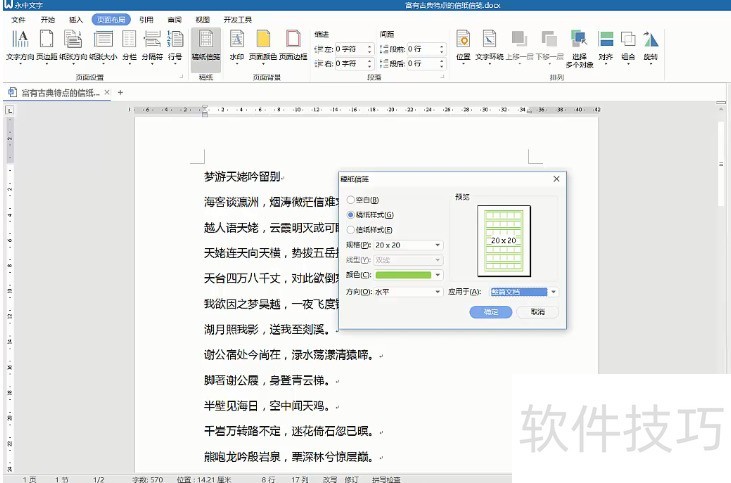The width and height of the screenshot is (731, 483).
Task: Open the 位置 position tool
Action: 463,46
